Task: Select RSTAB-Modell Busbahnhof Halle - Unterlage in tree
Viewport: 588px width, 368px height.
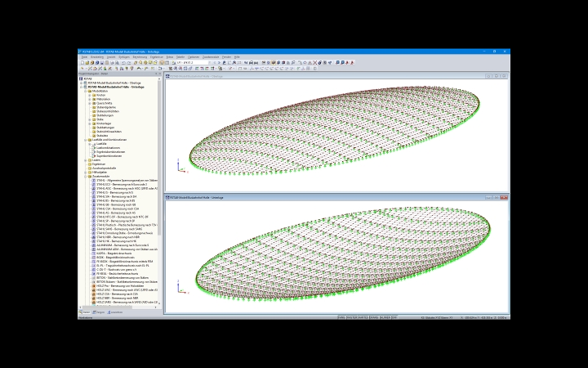Action: pos(116,87)
